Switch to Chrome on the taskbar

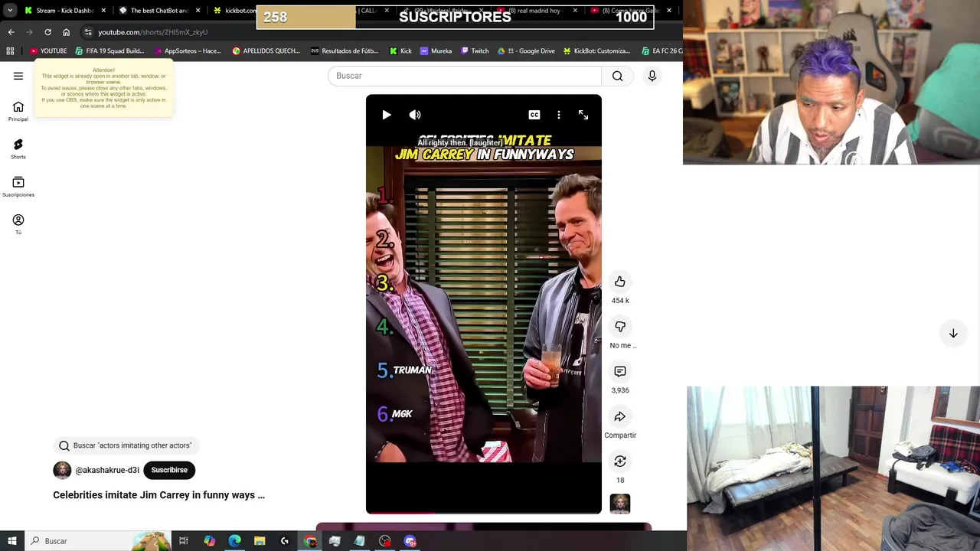(310, 541)
